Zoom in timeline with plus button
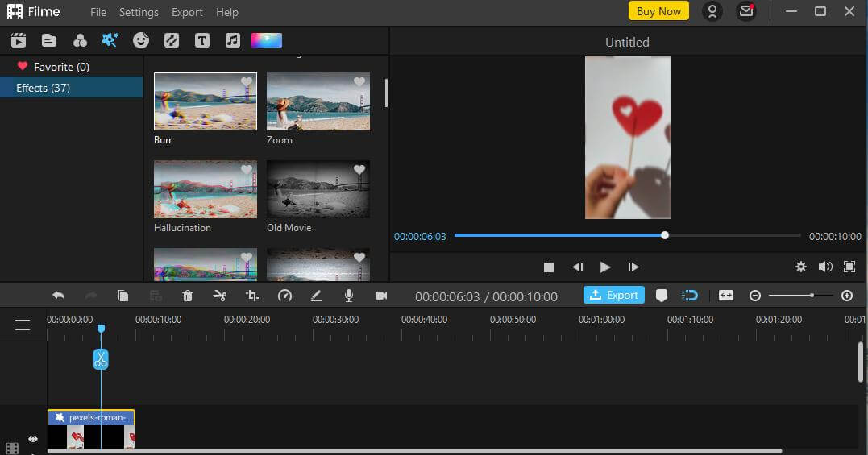Viewport: 868px width, 455px height. pyautogui.click(x=847, y=296)
